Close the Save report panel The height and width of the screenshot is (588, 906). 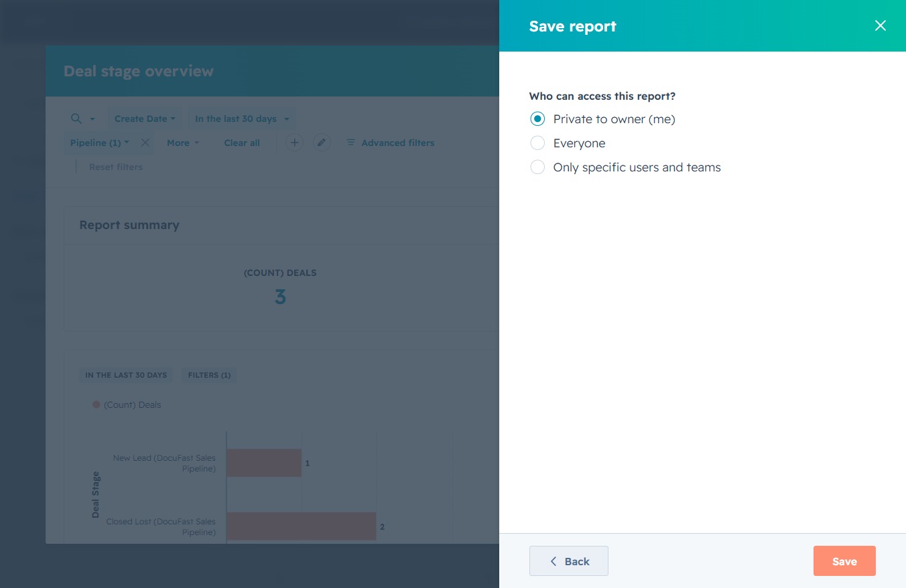880,25
